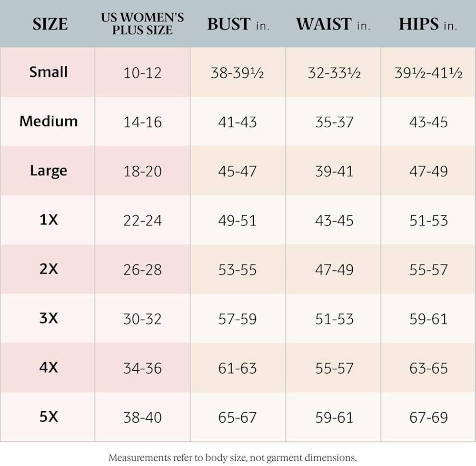Click the 67-69 hips measurement cell
The height and width of the screenshot is (466, 476).
tap(428, 418)
